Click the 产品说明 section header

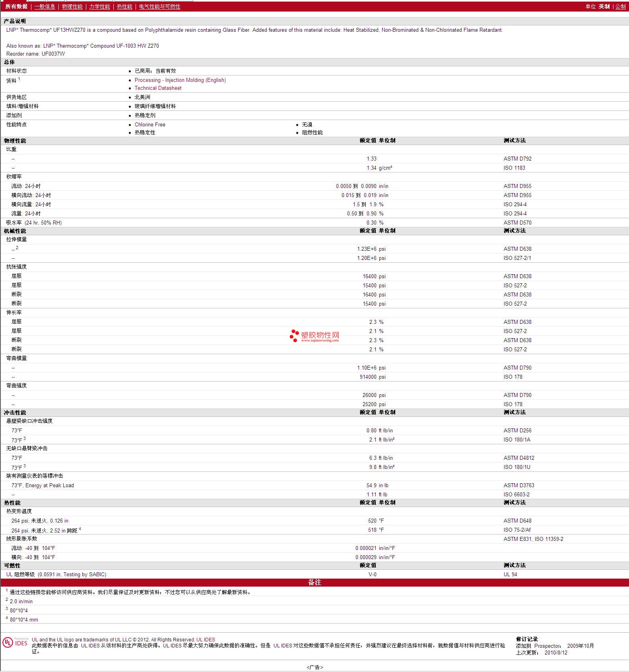pyautogui.click(x=15, y=21)
